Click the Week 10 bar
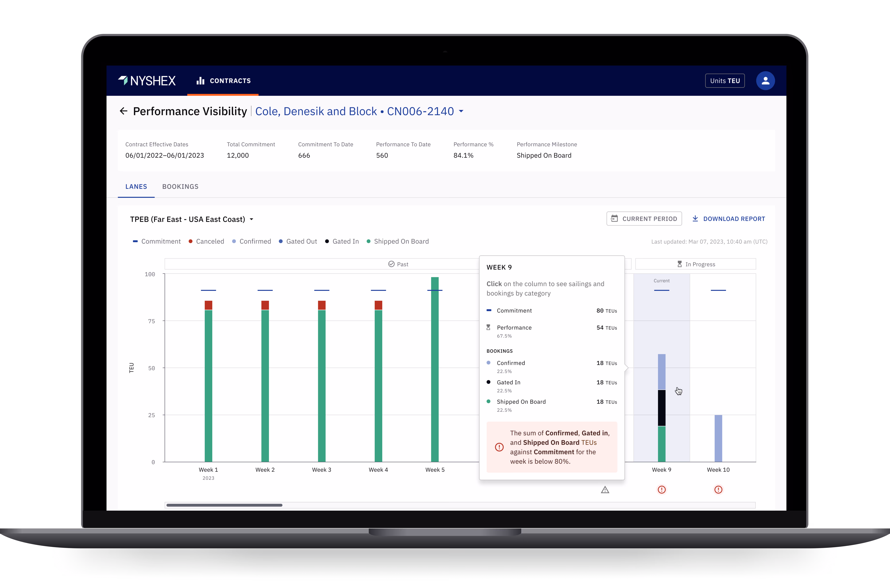Viewport: 890px width, 588px height. tap(718, 438)
